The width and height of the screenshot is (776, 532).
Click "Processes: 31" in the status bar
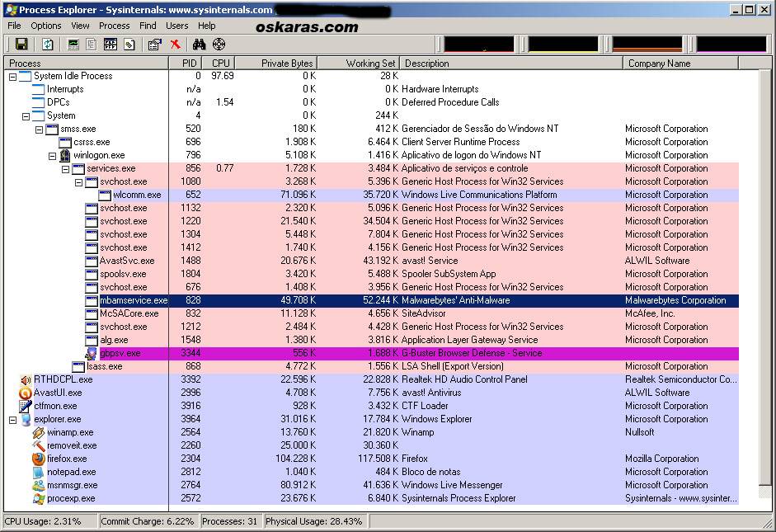pos(229,521)
